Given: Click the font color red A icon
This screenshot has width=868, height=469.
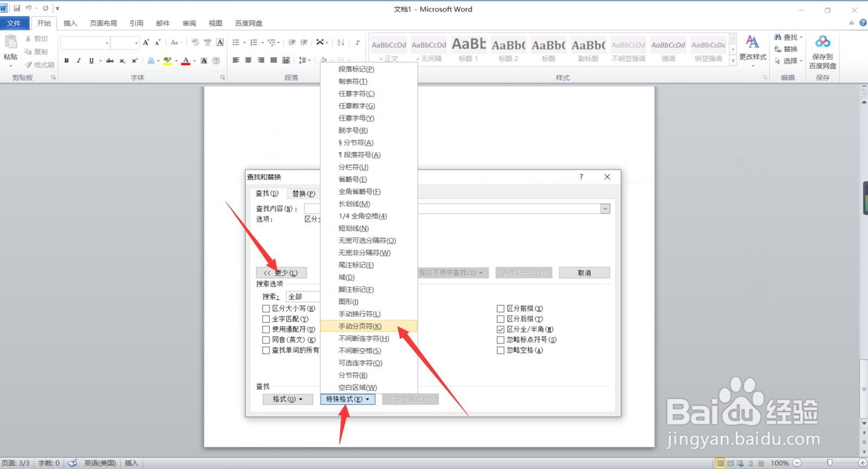Looking at the screenshot, I should pyautogui.click(x=186, y=61).
